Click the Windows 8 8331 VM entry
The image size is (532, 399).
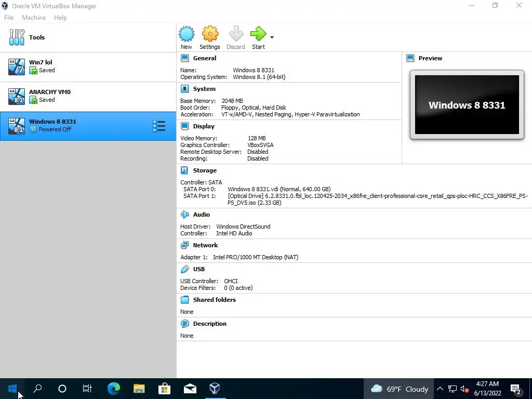(88, 126)
